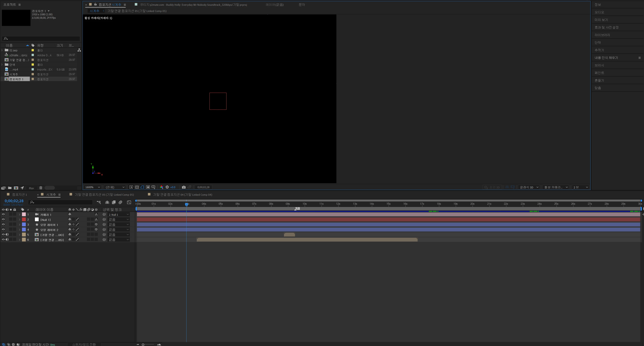Toggle the transparency grid icon
Viewport: 644px width, 346px height.
pyautogui.click(x=137, y=187)
